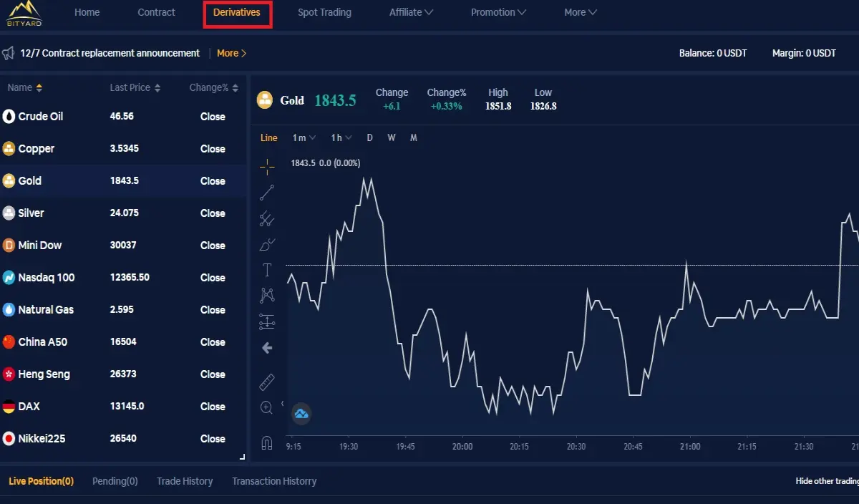The image size is (859, 504).
Task: Select the Gold row in instrument list
Action: pos(123,180)
